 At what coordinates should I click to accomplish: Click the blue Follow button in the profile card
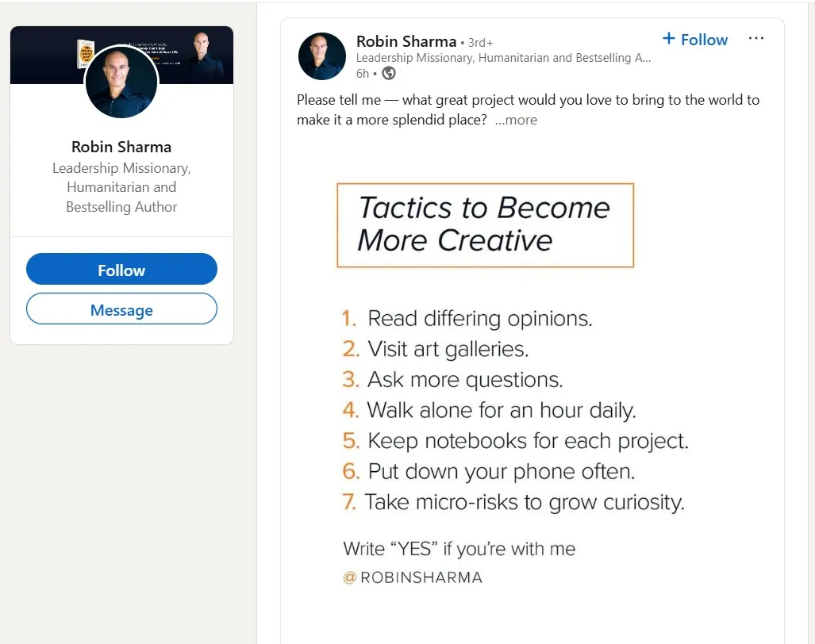pyautogui.click(x=121, y=269)
